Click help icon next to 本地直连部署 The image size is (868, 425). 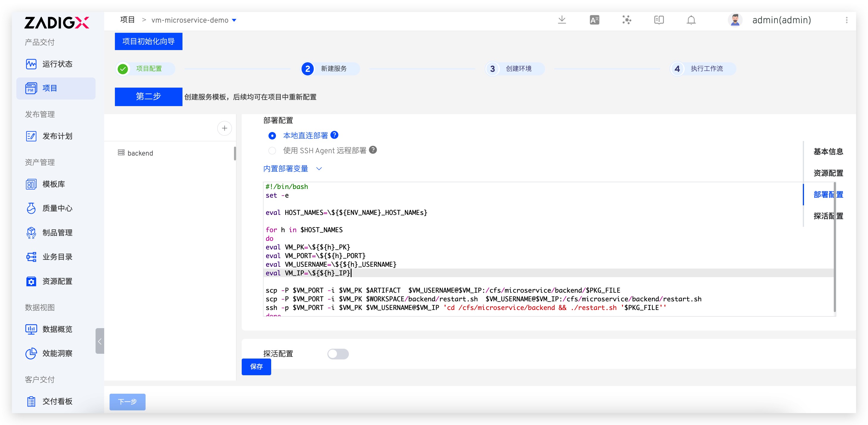(334, 135)
